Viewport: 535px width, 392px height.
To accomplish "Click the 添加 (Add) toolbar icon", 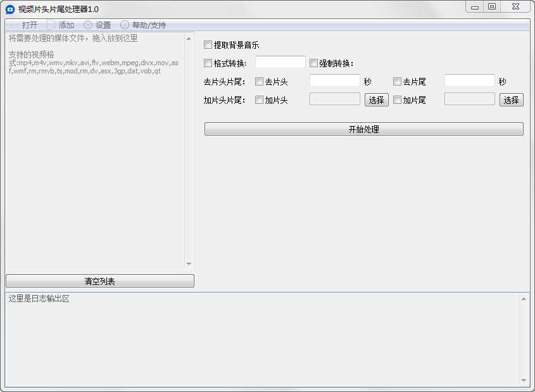I will (61, 25).
